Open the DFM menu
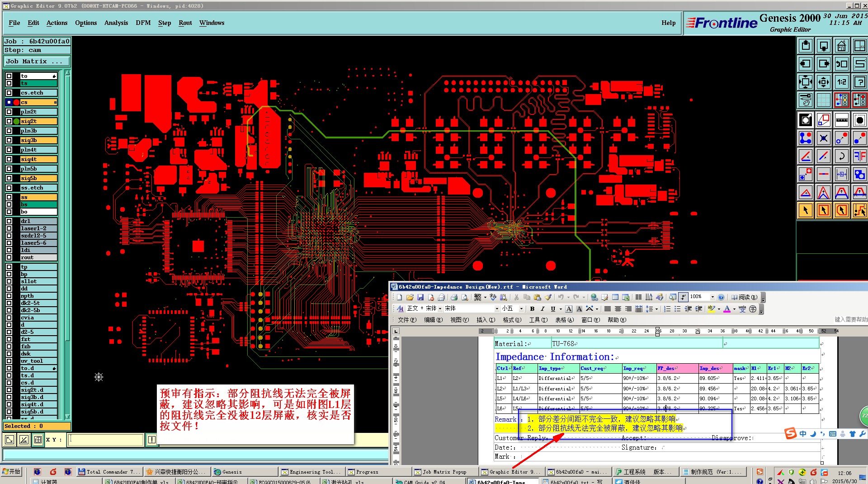Viewport: 868px width, 484px height. 143,23
